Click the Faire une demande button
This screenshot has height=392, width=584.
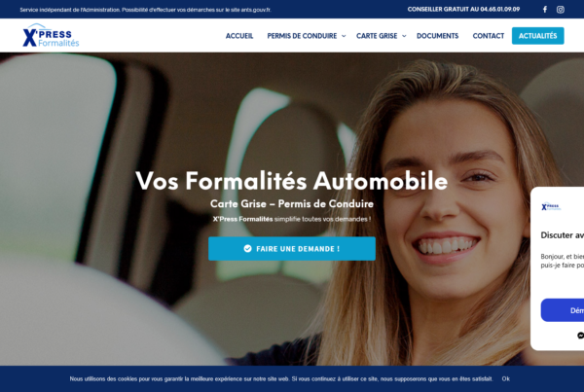tap(292, 249)
